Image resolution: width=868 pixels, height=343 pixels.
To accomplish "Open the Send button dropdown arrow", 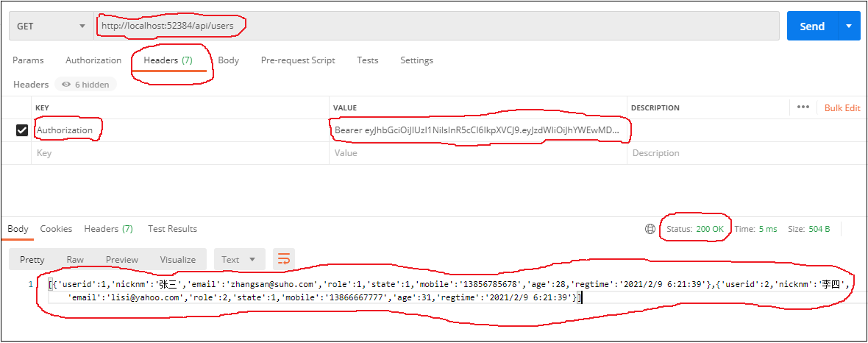I will coord(850,26).
